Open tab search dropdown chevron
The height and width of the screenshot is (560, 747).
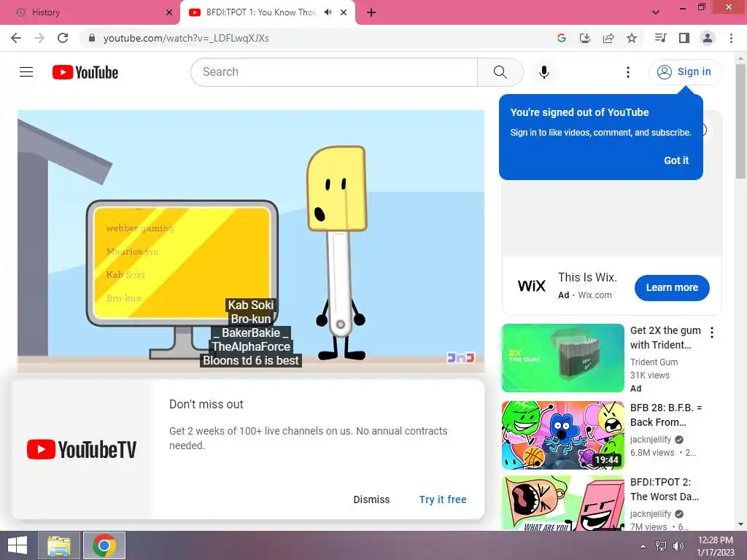656,12
